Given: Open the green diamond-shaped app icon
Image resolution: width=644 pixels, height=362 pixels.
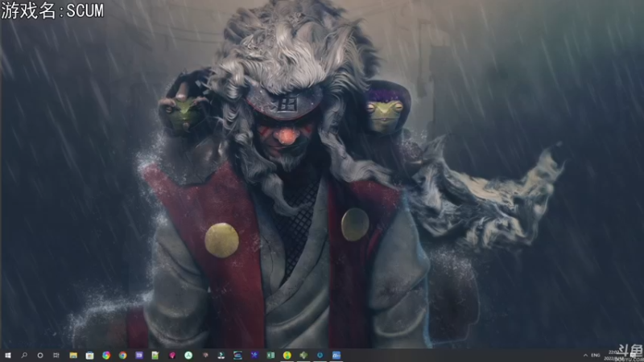Looking at the screenshot, I should (303, 356).
